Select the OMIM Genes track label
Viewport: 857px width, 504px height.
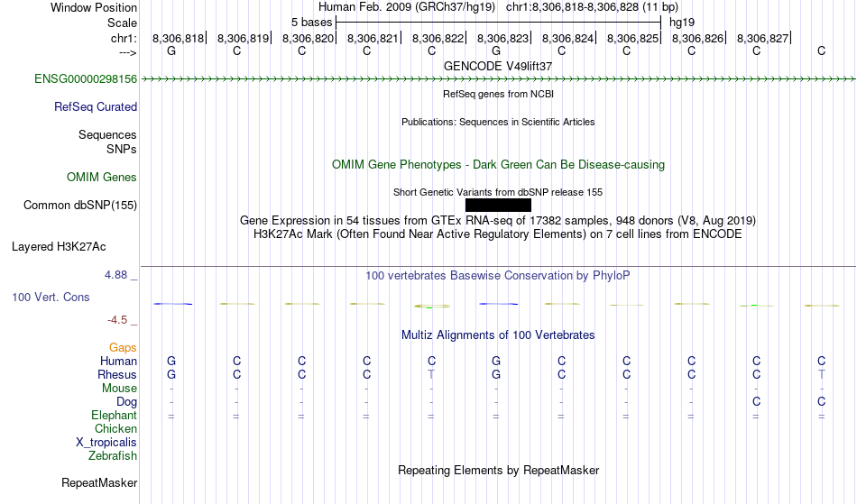click(x=102, y=178)
